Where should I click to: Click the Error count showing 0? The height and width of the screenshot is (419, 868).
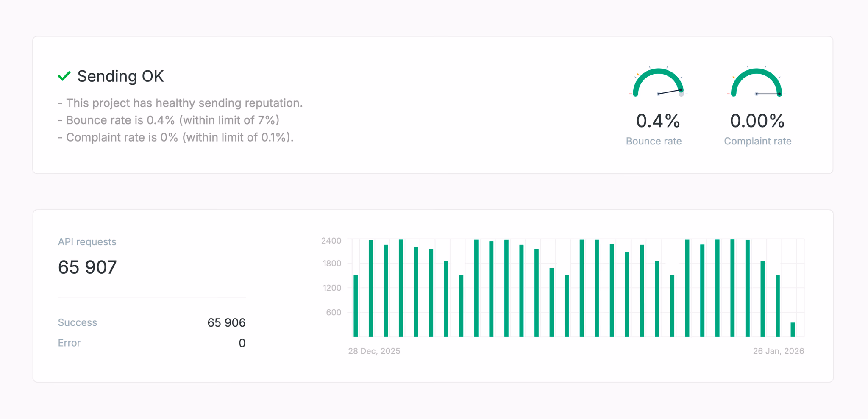coord(242,343)
